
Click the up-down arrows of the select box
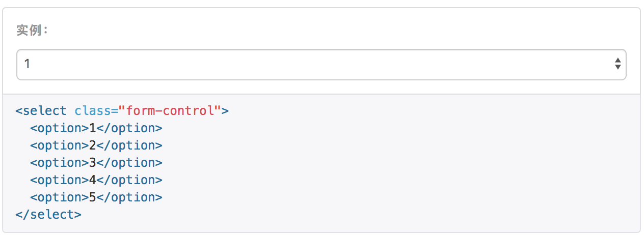[618, 64]
